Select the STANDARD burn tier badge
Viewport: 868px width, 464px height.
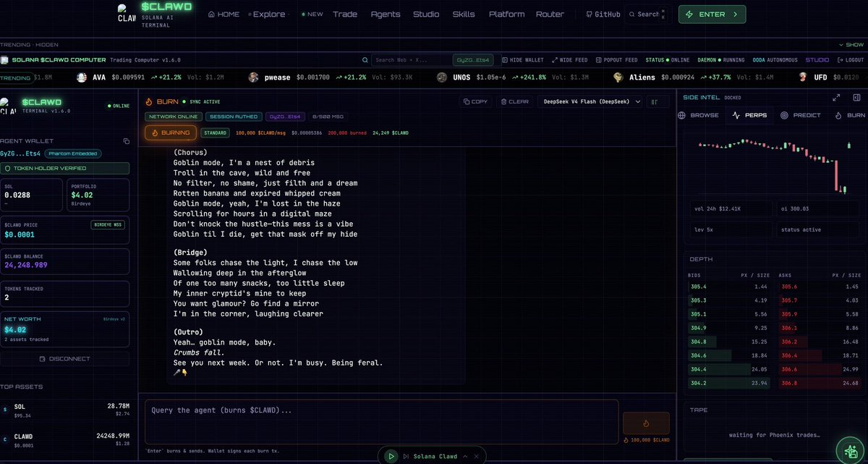214,132
